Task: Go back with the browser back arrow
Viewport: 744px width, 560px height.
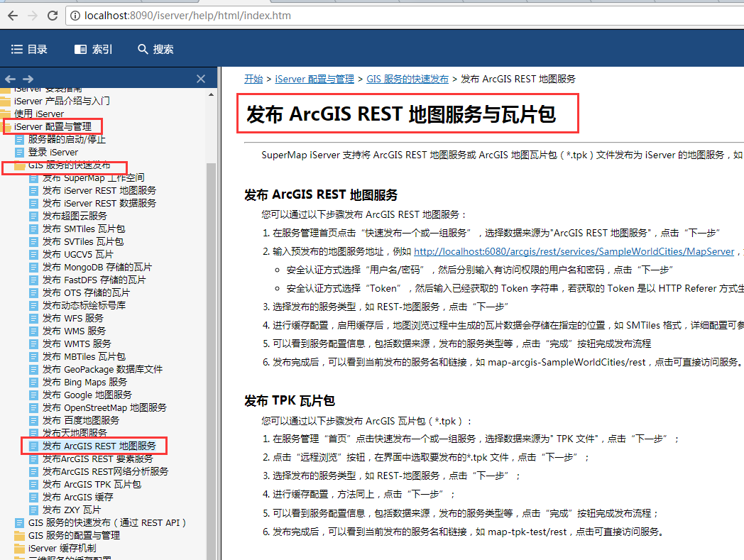Action: pos(13,16)
